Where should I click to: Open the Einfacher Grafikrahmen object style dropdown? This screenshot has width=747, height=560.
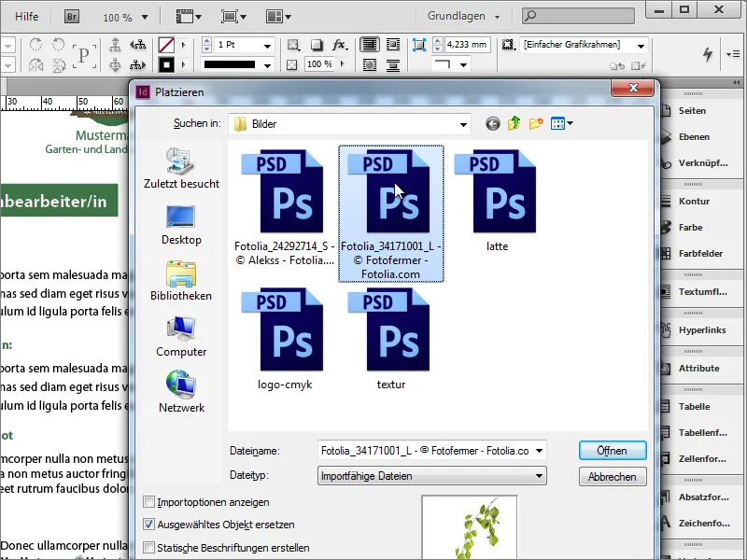coord(641,45)
